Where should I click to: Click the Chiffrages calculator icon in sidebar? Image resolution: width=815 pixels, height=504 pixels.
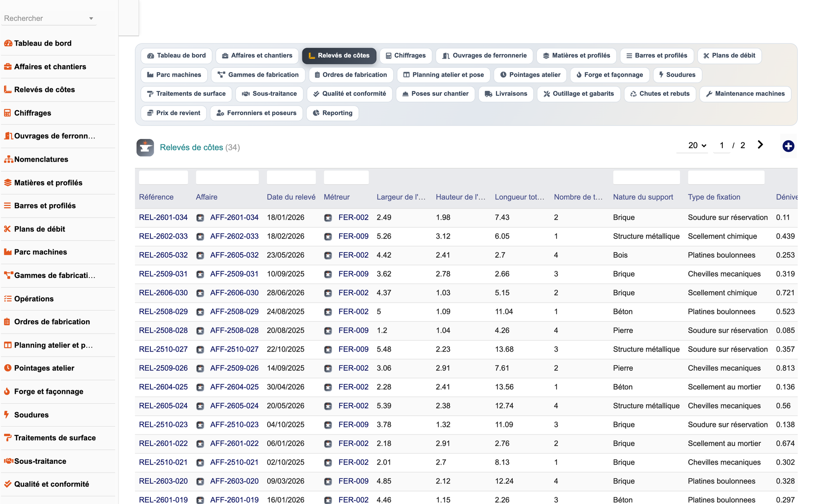[8, 113]
